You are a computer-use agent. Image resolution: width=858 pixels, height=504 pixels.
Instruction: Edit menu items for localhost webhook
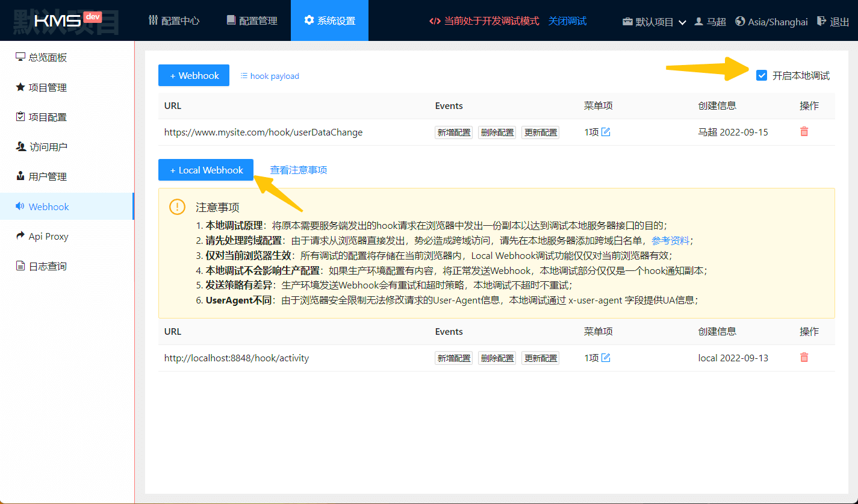point(606,358)
